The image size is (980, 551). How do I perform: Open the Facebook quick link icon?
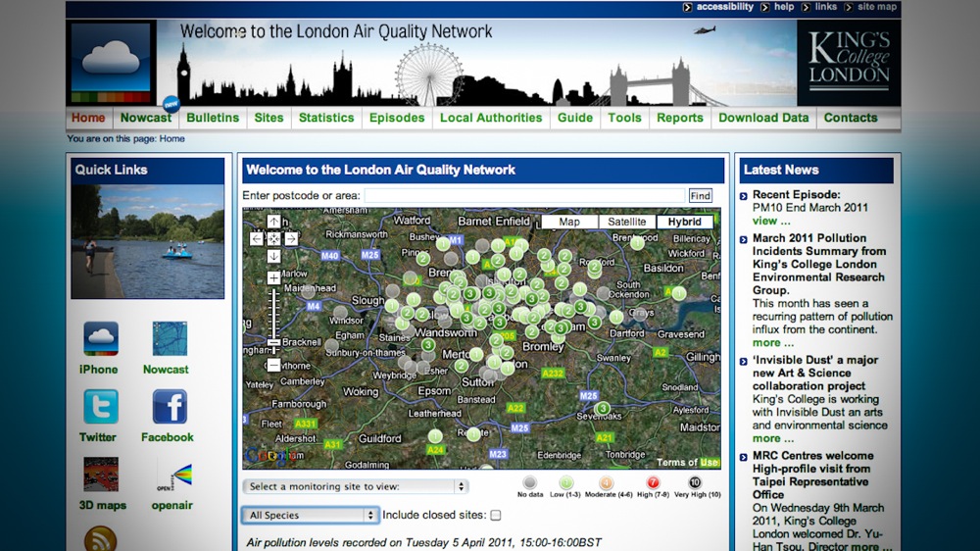pos(169,407)
